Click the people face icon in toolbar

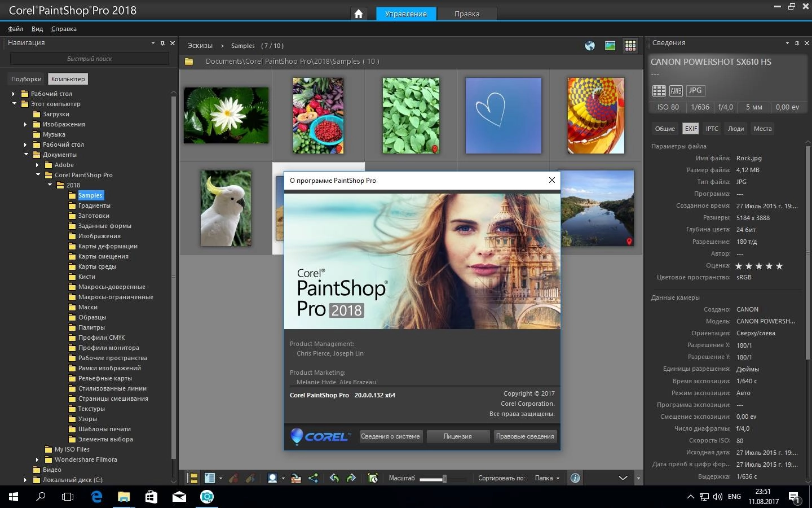272,478
